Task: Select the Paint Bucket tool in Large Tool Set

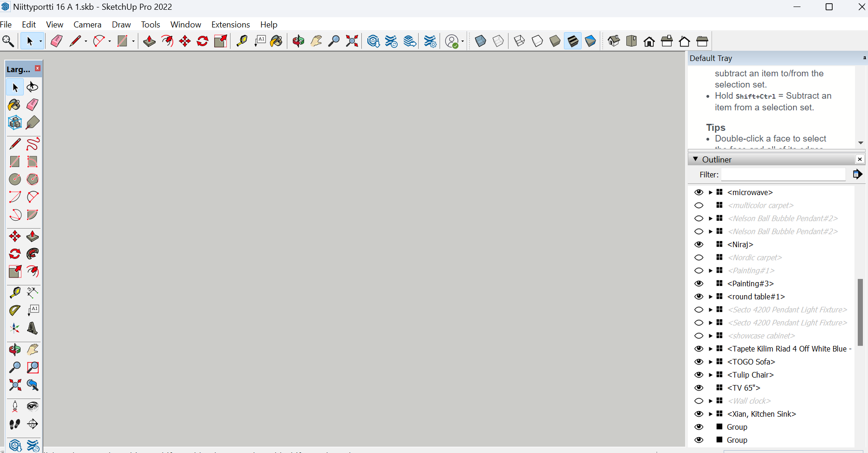Action: pos(14,105)
